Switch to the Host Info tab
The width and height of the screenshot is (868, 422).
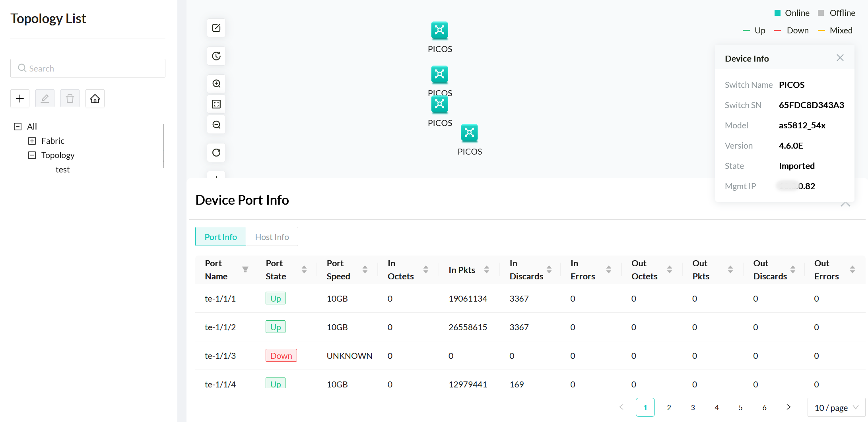pyautogui.click(x=272, y=237)
